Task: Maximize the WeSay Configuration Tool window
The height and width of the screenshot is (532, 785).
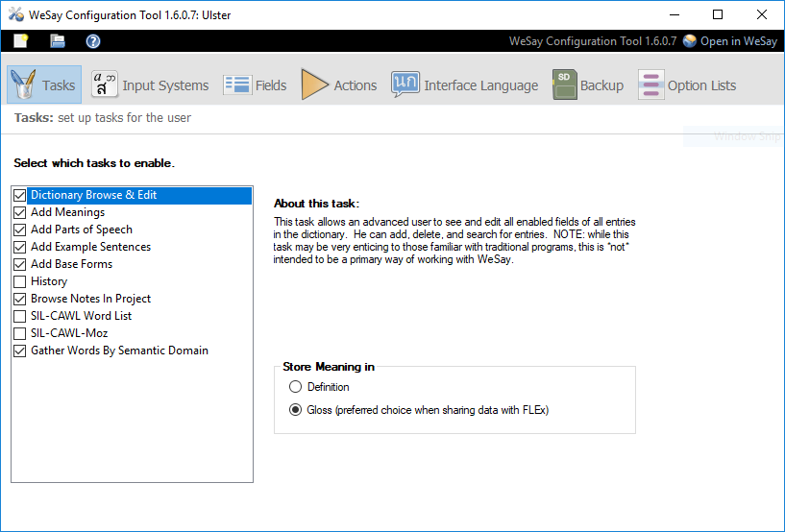Action: [x=718, y=14]
